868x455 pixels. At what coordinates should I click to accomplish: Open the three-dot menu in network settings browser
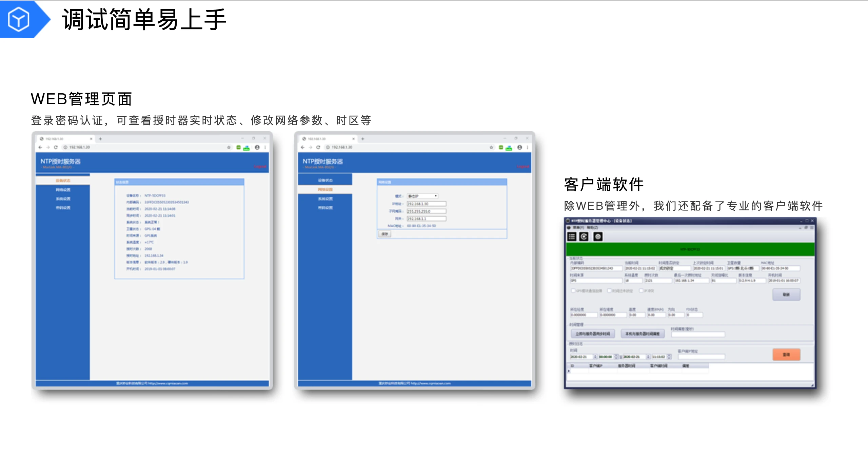click(x=528, y=147)
